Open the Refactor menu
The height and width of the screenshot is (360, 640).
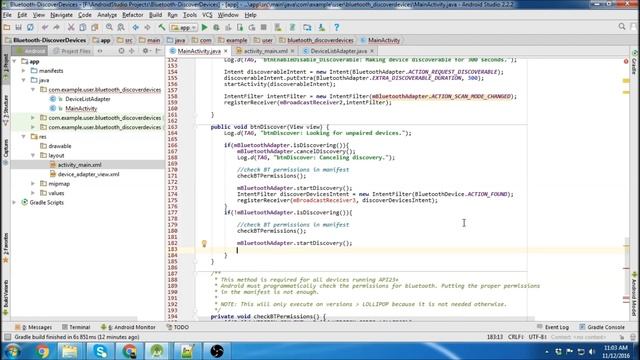click(x=133, y=15)
